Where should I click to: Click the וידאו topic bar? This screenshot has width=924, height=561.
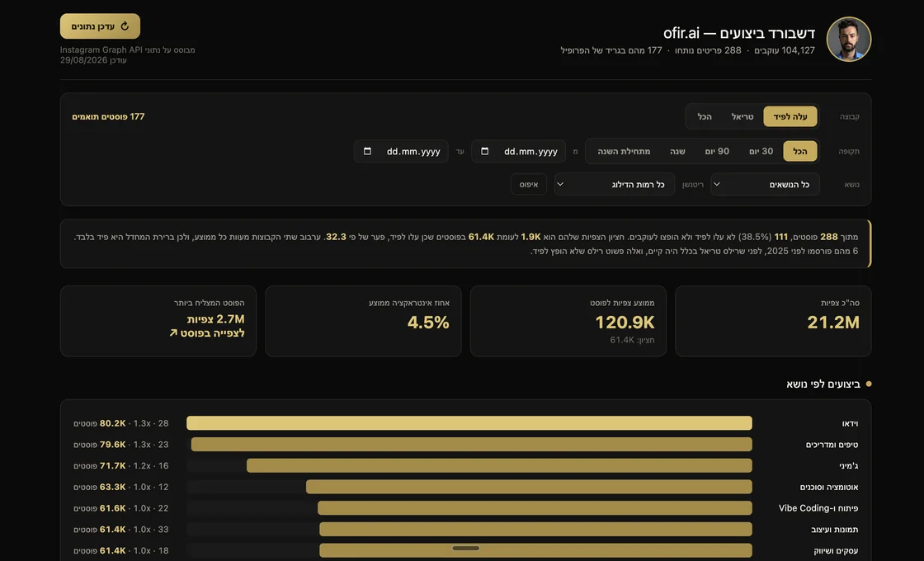(469, 423)
